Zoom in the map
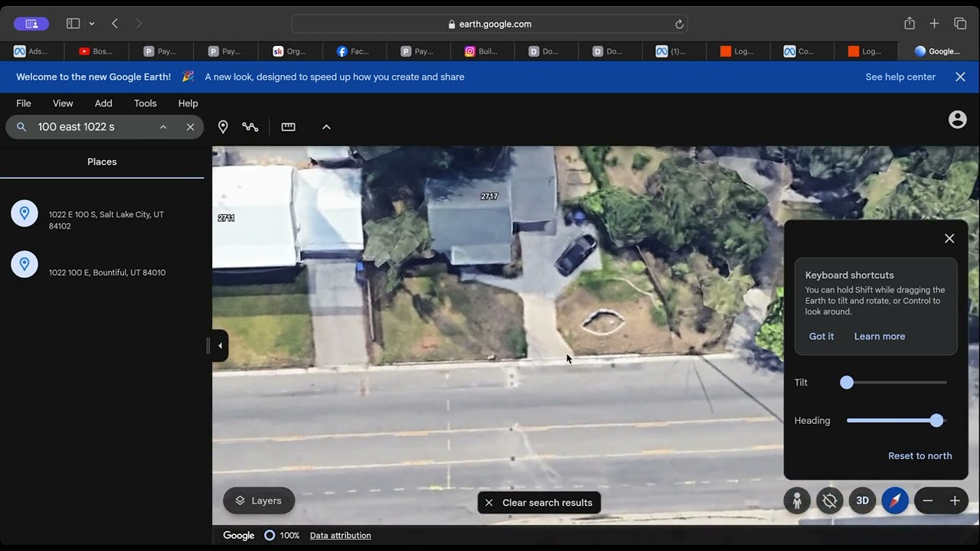 (x=955, y=501)
